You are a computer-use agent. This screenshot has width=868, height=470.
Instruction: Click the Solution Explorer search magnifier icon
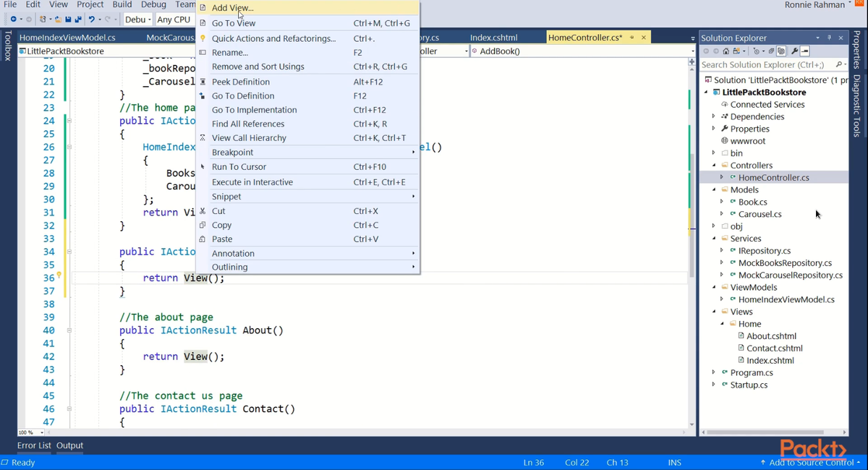click(x=838, y=64)
